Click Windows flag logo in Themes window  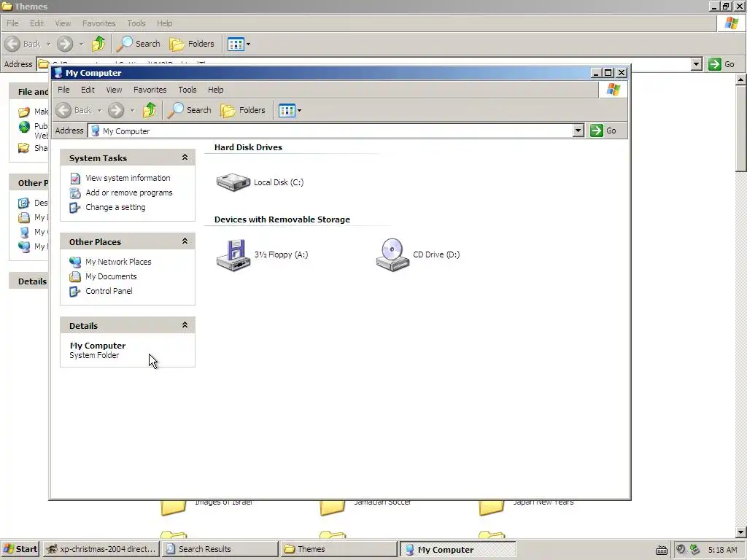(x=731, y=23)
